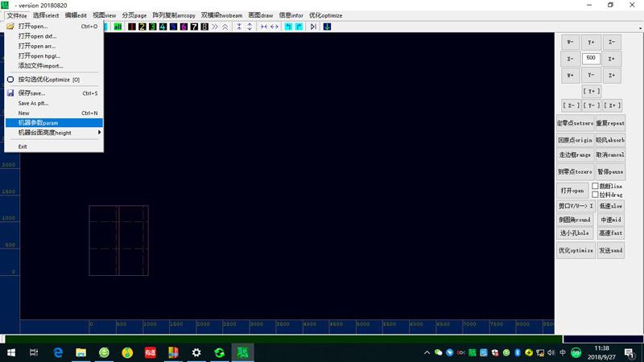This screenshot has width=644, height=362.
Task: Choose 打开open dxf... menu entry
Action: coord(54,36)
